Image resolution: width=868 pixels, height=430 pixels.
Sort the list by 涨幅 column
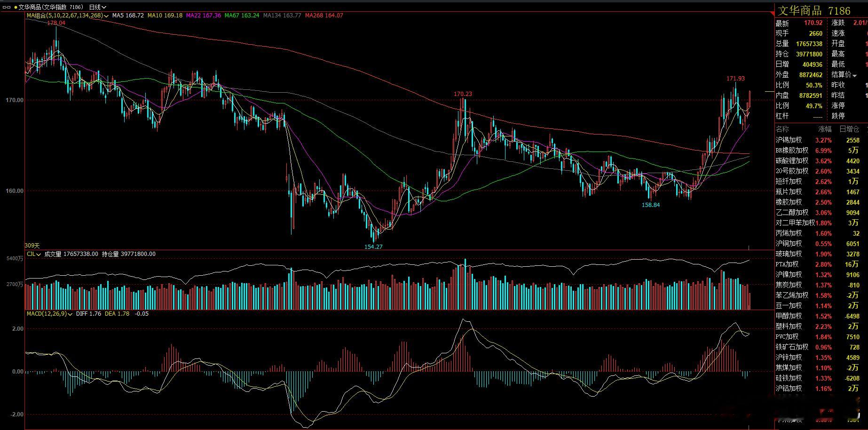click(x=825, y=129)
